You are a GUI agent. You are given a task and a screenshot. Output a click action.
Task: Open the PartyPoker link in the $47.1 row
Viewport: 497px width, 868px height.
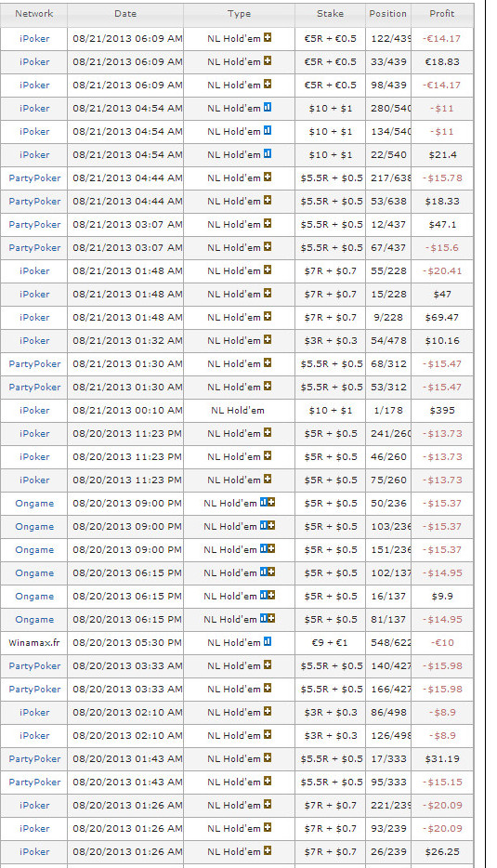34,225
